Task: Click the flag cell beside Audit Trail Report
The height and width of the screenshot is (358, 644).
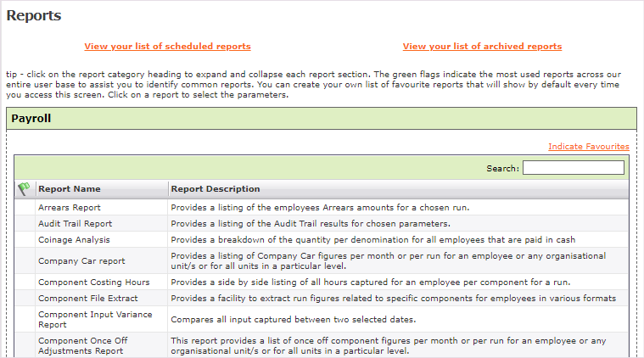Action: pos(24,224)
